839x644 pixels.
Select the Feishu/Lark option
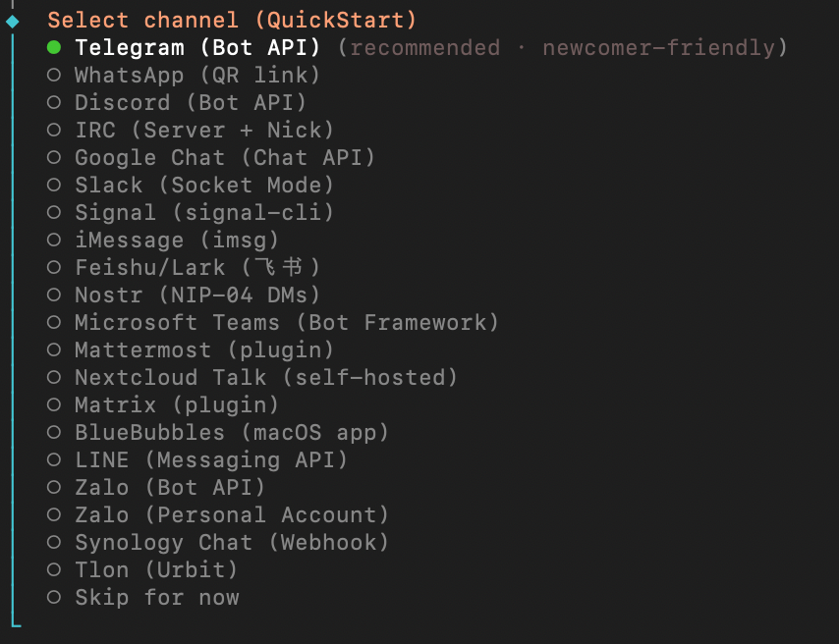point(197,267)
